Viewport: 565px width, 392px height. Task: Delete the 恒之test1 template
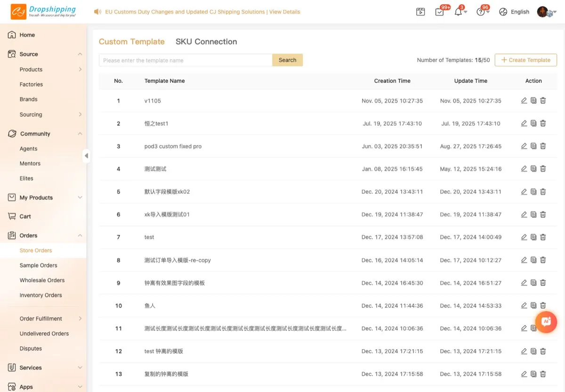pos(543,123)
